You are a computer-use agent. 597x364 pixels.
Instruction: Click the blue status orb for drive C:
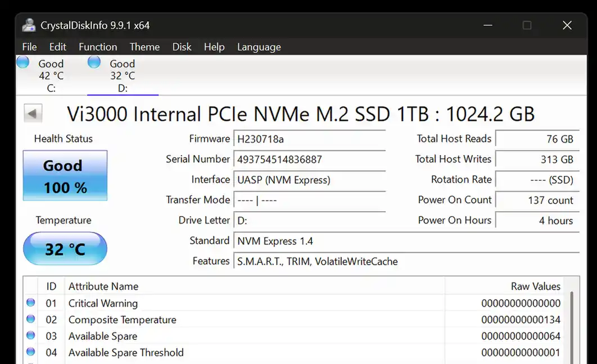tap(23, 62)
